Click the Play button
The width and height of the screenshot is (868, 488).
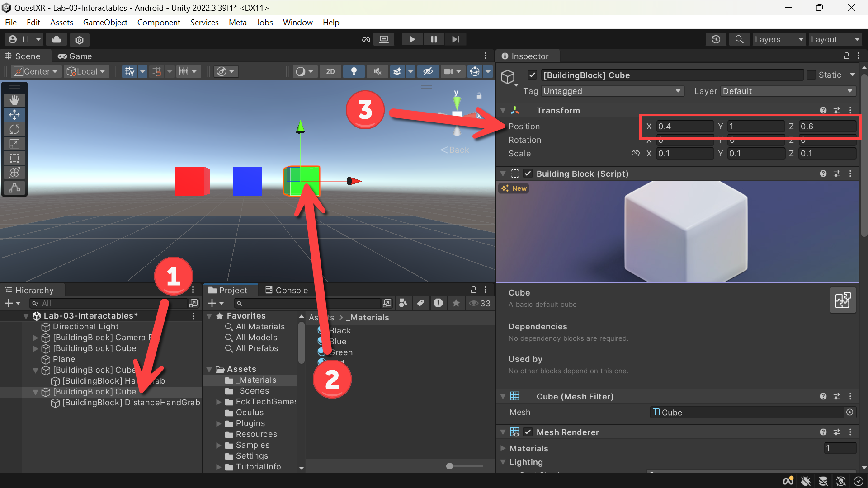pyautogui.click(x=412, y=39)
